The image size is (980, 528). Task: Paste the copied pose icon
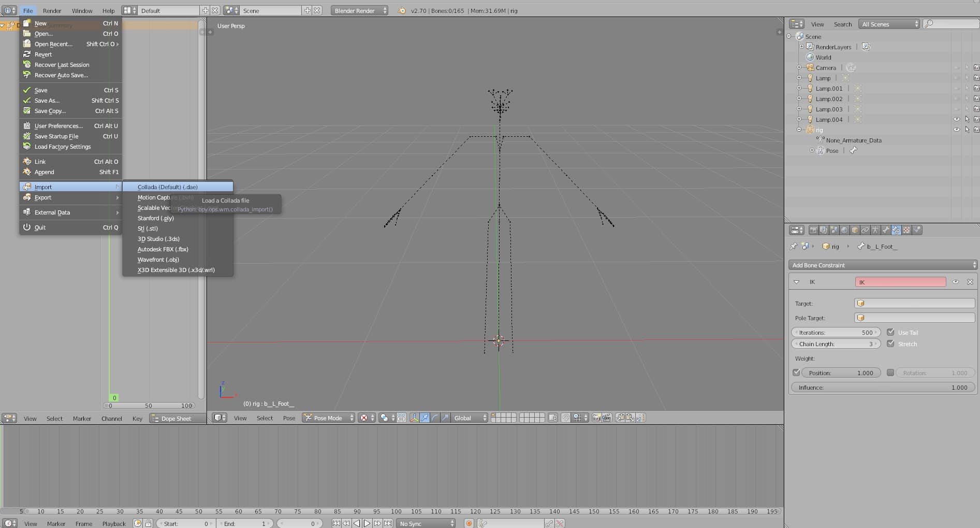630,418
